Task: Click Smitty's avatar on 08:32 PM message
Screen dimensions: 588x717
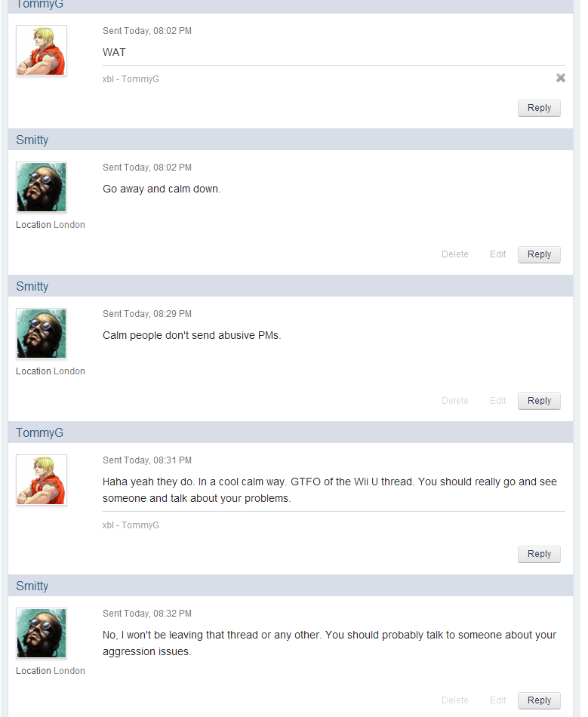Action: 42,633
